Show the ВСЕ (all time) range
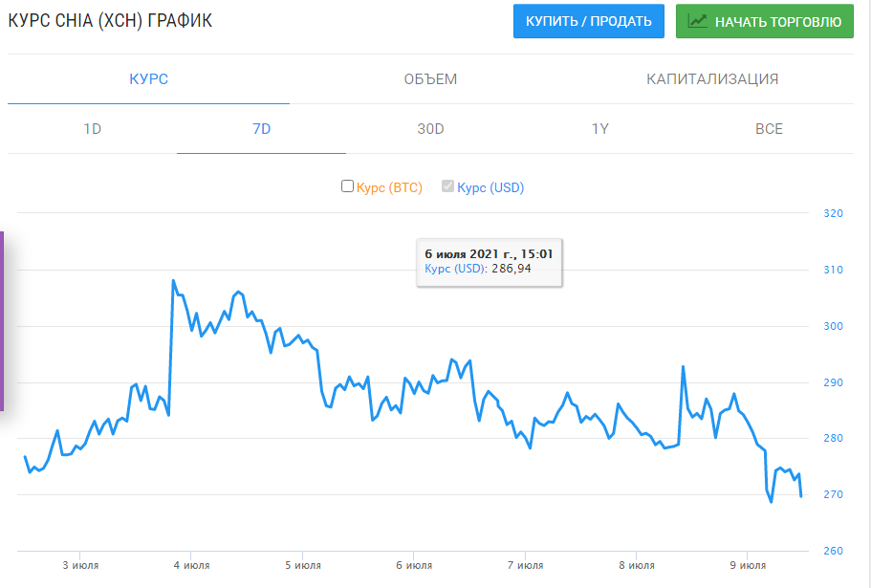The image size is (871, 588). click(769, 129)
